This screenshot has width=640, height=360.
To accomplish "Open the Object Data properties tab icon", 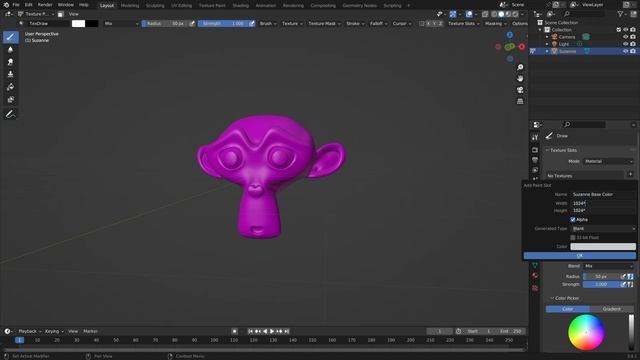I will click(x=535, y=266).
